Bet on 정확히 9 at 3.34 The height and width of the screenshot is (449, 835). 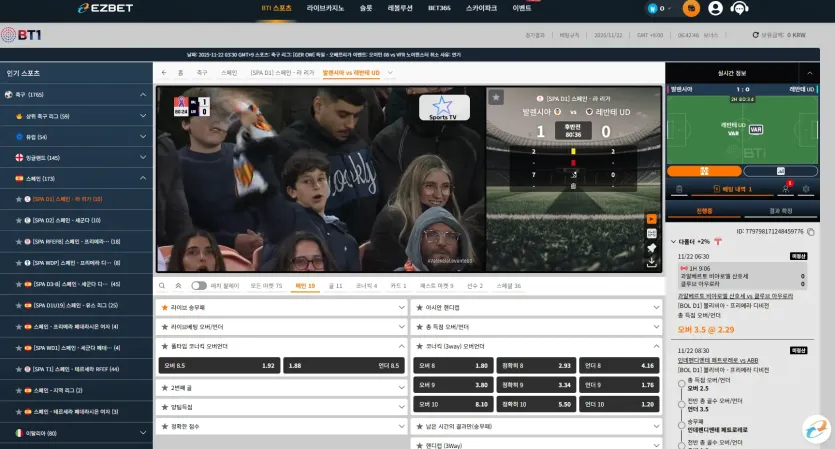point(536,385)
